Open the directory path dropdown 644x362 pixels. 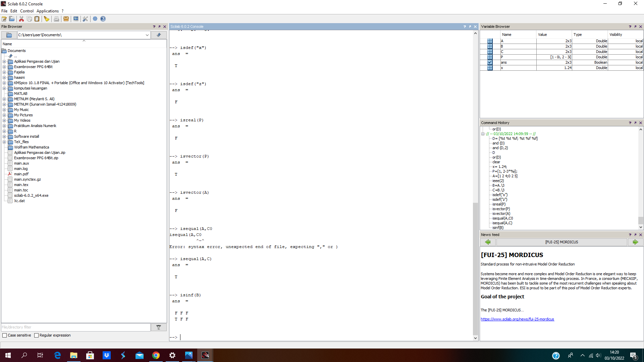(x=147, y=35)
